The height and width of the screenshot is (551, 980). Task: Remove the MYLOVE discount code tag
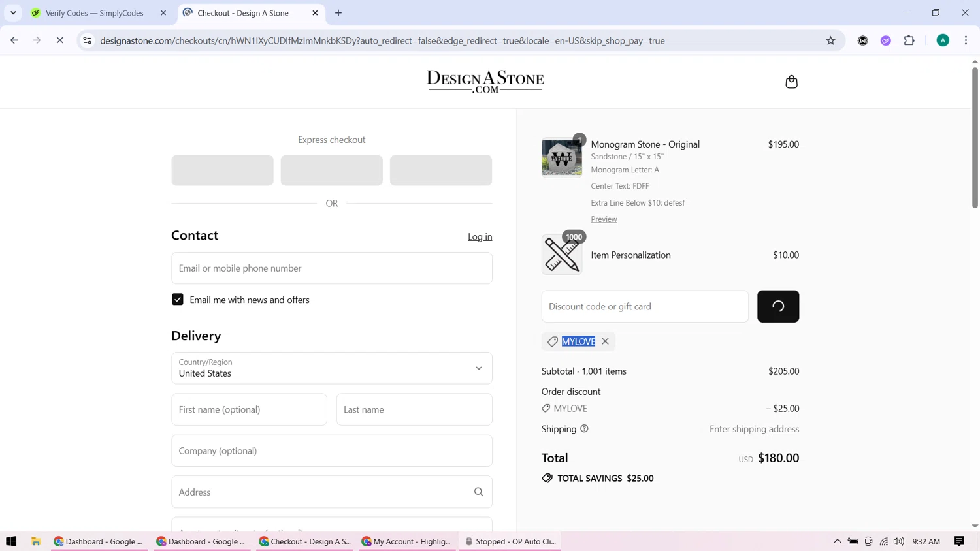tap(605, 341)
